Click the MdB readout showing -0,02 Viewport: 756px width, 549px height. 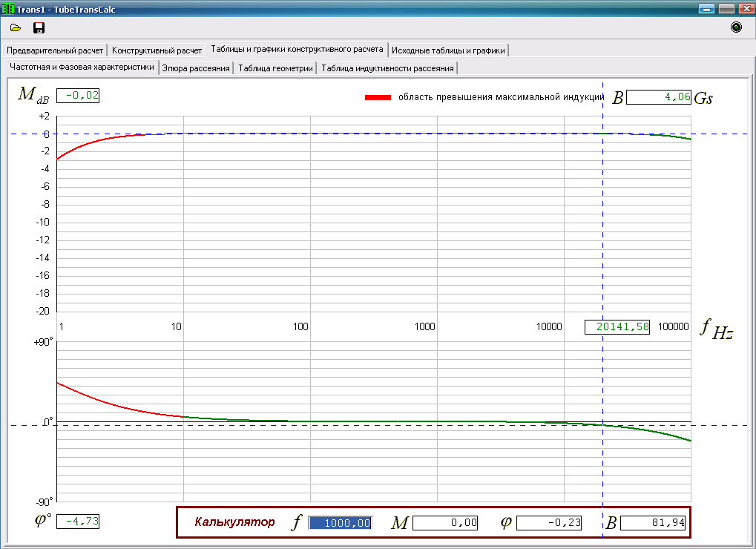pos(78,96)
